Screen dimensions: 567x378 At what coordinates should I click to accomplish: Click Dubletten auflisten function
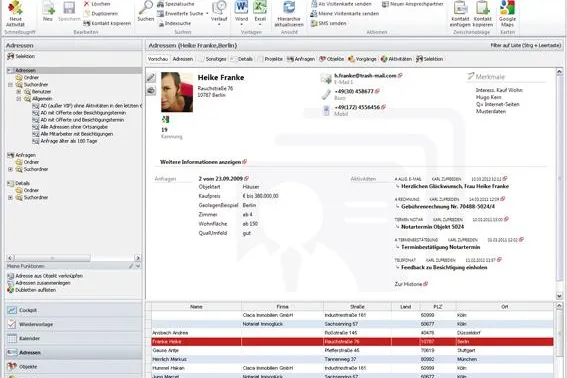point(32,290)
